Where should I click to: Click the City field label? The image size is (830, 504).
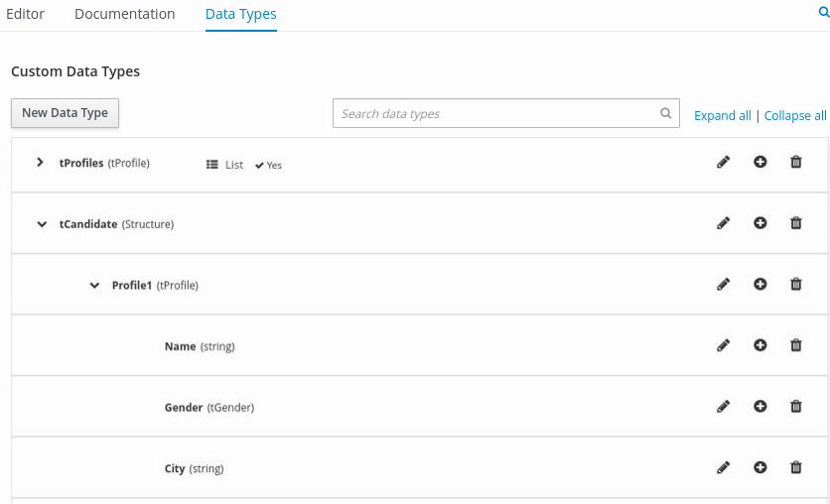coord(175,468)
